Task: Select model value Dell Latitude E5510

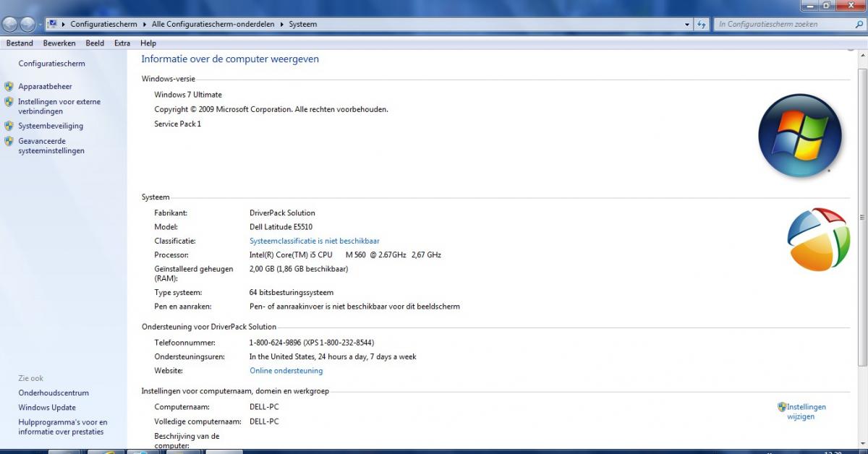Action: tap(281, 227)
